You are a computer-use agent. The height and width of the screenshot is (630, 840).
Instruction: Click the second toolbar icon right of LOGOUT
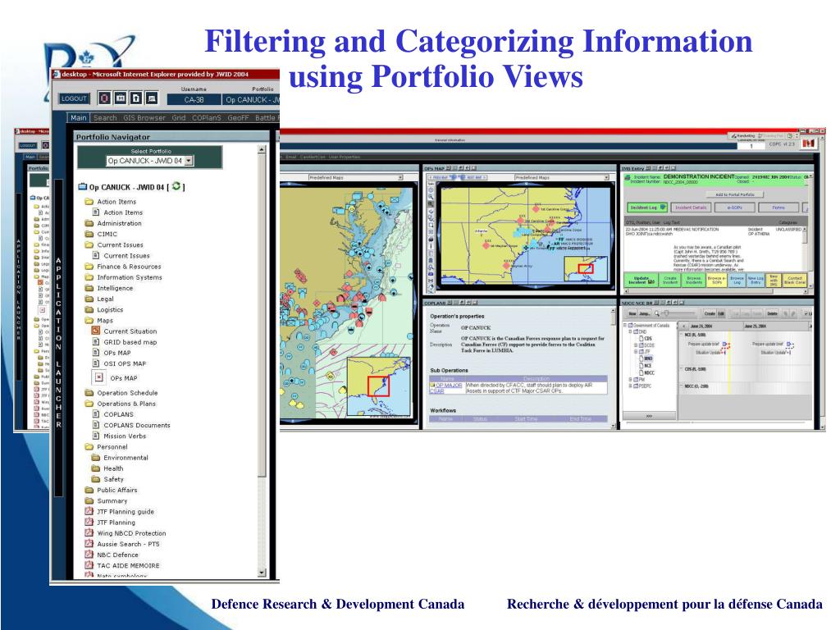(x=121, y=98)
